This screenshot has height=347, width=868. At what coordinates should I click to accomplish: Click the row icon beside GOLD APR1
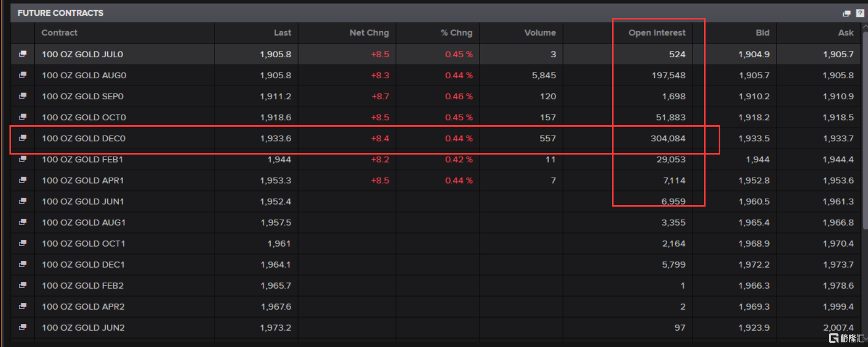(x=23, y=180)
